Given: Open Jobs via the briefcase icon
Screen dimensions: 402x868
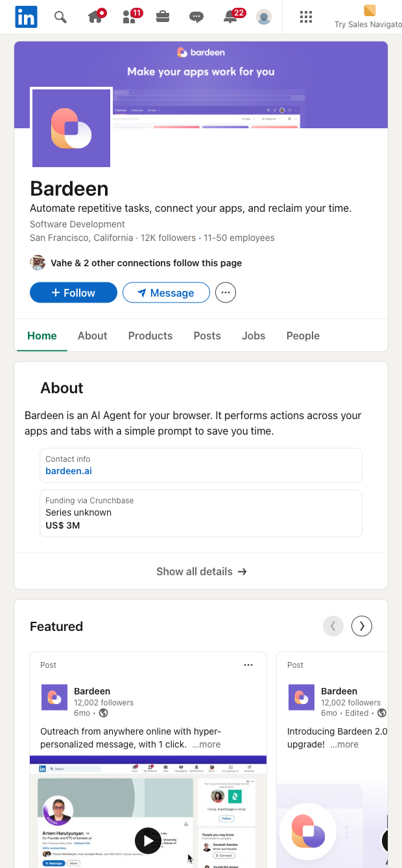Looking at the screenshot, I should click(163, 17).
